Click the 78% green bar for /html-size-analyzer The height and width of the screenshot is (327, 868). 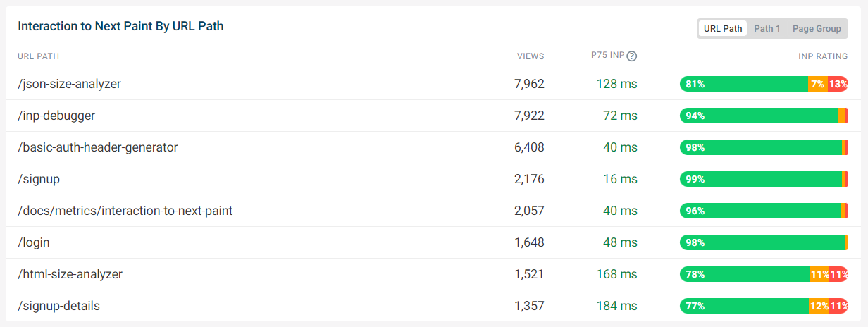coord(745,274)
